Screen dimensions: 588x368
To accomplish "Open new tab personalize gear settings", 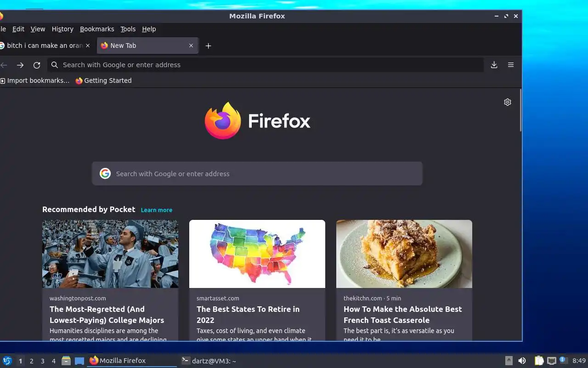I will (x=508, y=102).
